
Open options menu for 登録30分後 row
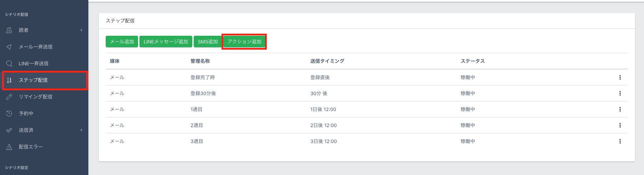[x=620, y=93]
